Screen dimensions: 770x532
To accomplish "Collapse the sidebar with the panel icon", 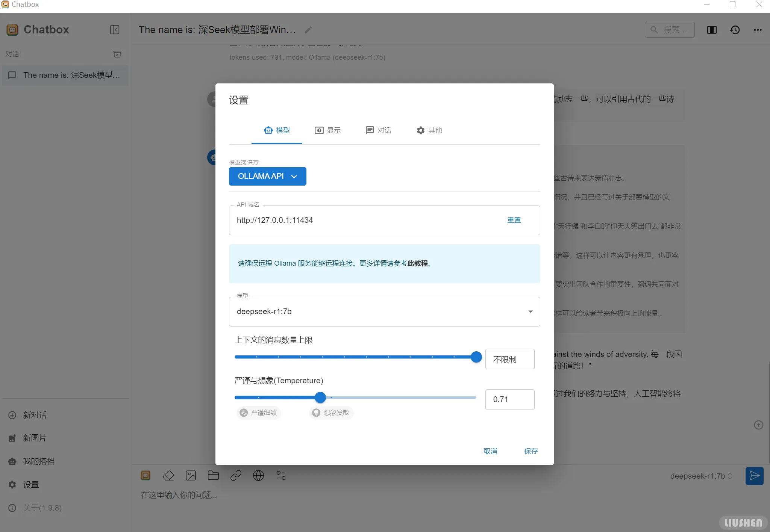I will 115,30.
